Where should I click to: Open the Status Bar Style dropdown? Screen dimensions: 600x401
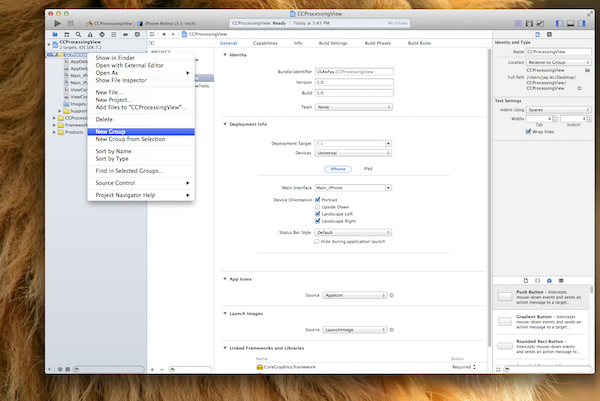tap(352, 231)
